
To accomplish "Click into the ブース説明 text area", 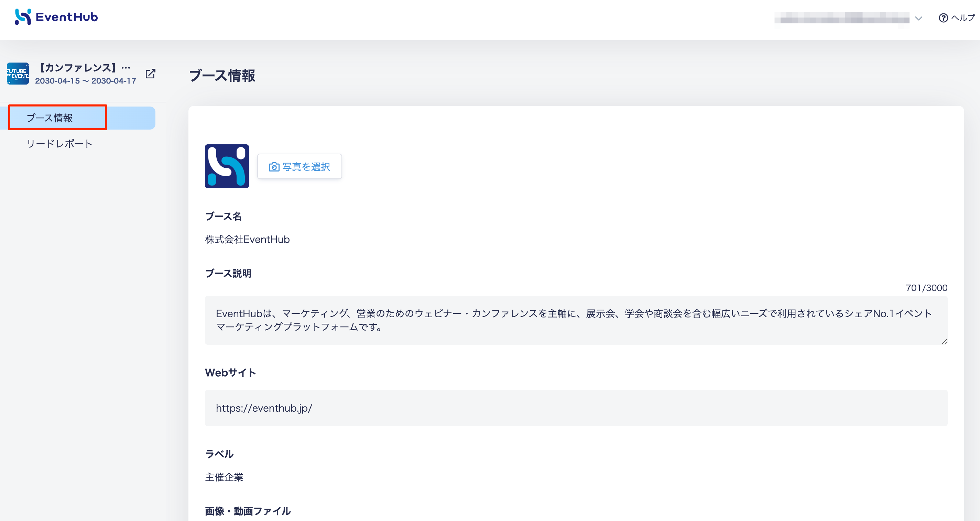I will click(576, 320).
